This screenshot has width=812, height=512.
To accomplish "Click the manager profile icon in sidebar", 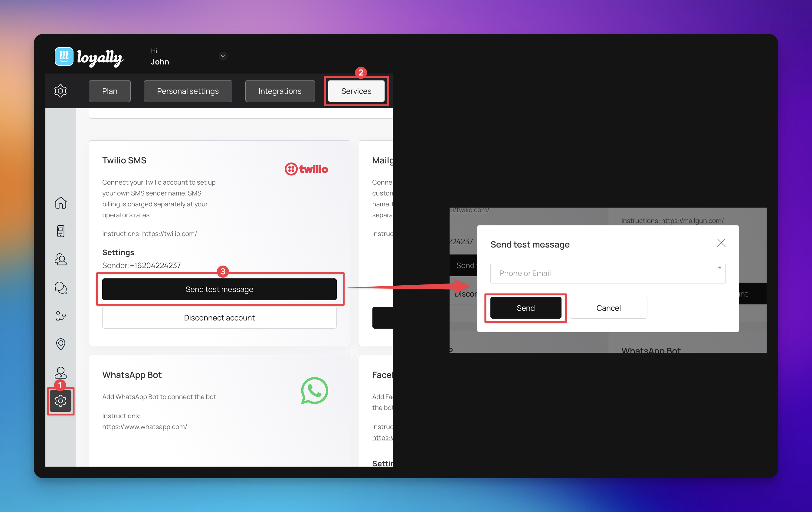I will pyautogui.click(x=61, y=373).
